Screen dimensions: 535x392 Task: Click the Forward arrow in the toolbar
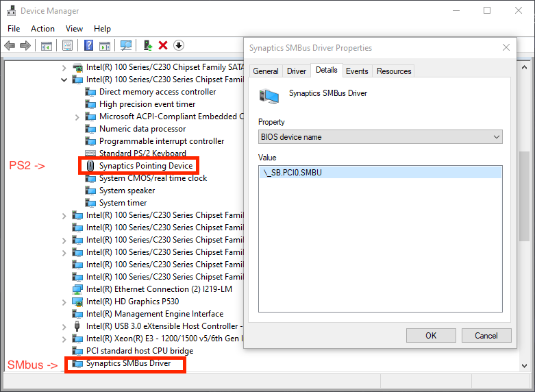pyautogui.click(x=25, y=45)
